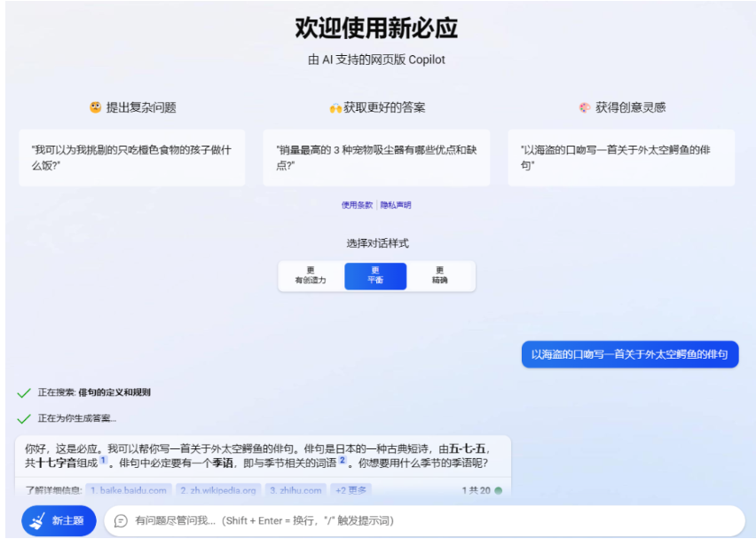Click the green dot beside 1 共 20
Image resolution: width=756 pixels, height=539 pixels.
pos(498,490)
